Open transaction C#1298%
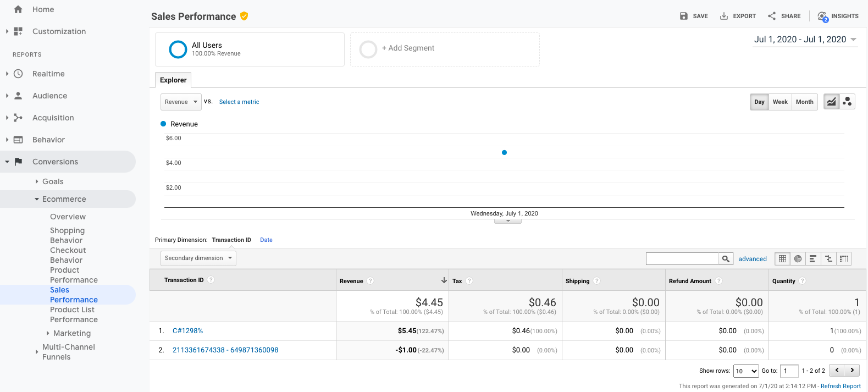Viewport: 868px width, 392px height. point(187,331)
